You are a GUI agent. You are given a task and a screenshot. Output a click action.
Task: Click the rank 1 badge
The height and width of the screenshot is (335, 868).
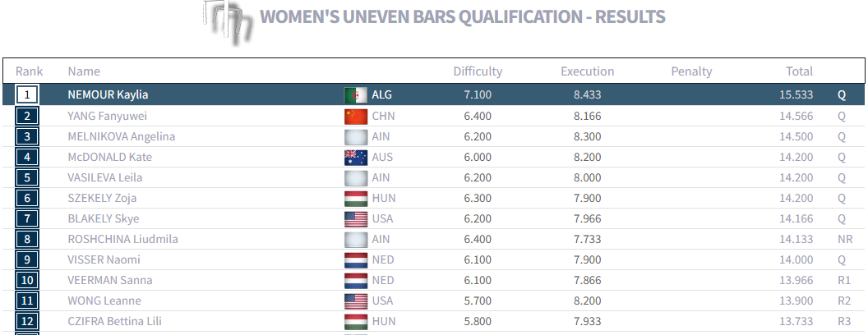pos(27,95)
